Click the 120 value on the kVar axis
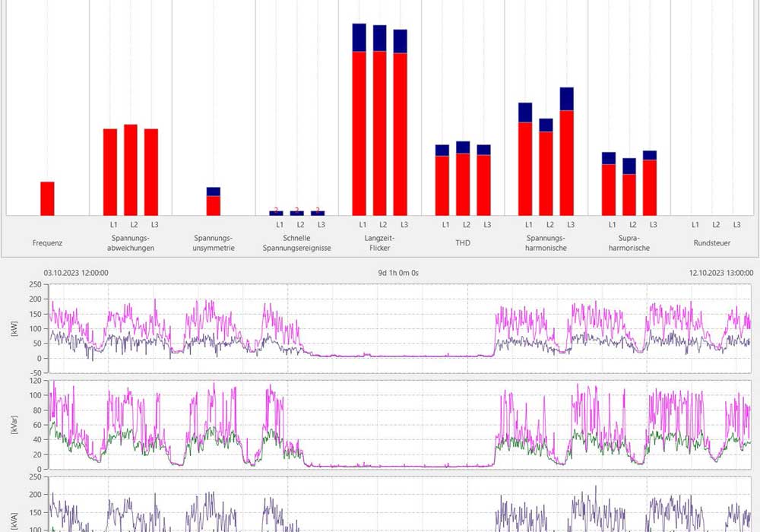760x532 pixels. 36,381
